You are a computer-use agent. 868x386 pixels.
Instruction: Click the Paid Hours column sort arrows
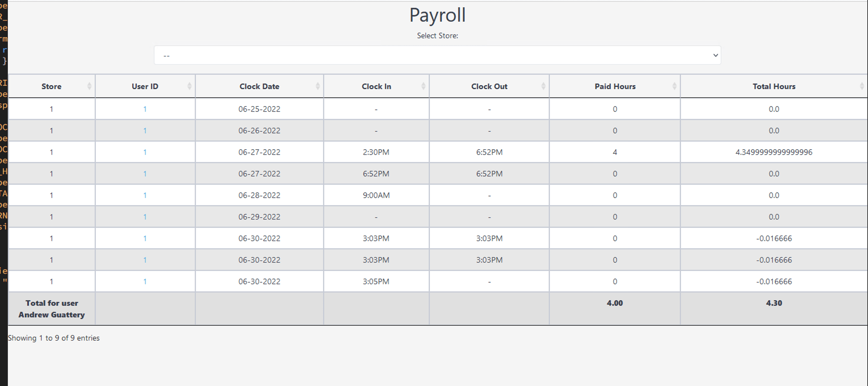coord(674,86)
